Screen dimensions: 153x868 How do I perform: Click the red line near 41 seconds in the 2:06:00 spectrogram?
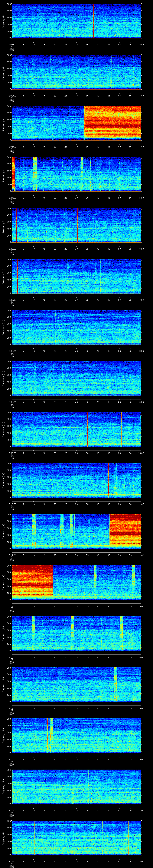(100, 276)
